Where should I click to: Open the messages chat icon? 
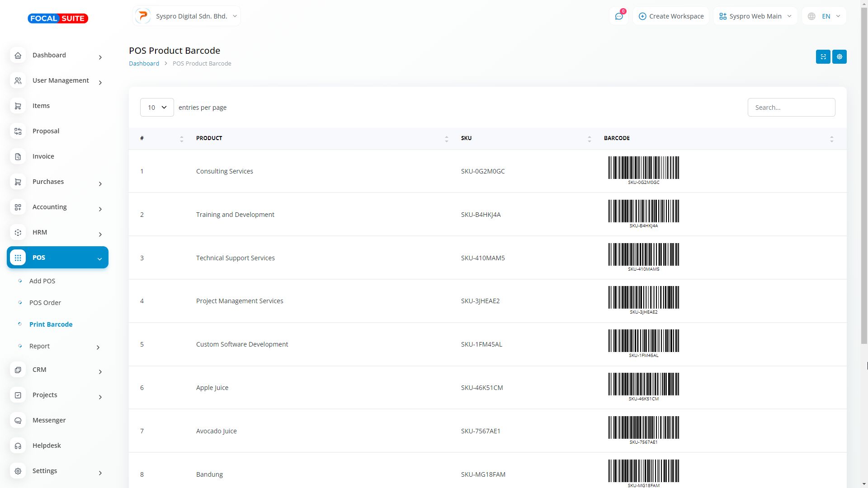[x=618, y=16]
